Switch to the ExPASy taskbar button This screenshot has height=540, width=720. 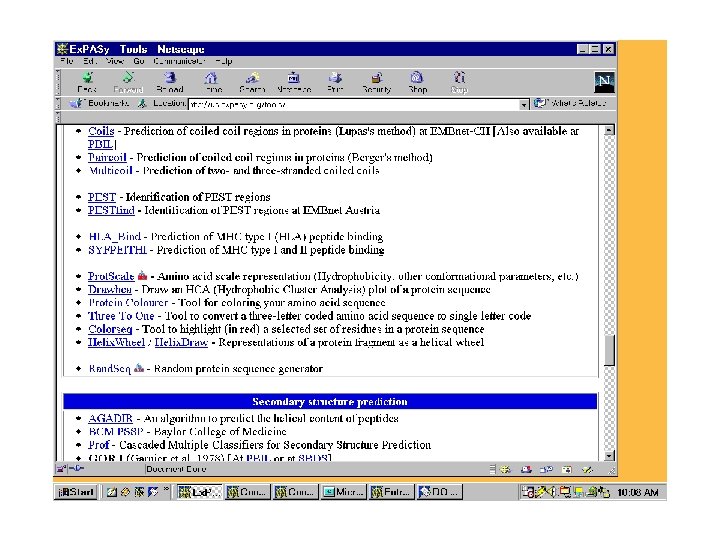pyautogui.click(x=200, y=492)
